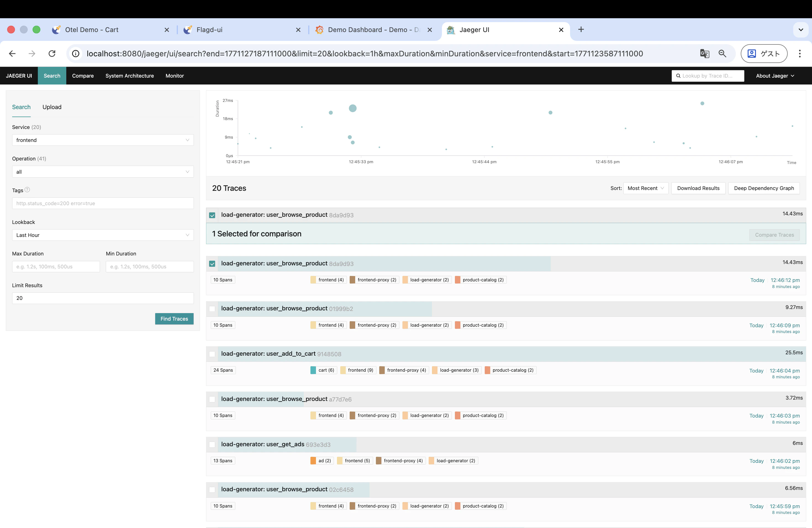Check the user_get_ads 693e3d3 trace checkbox
The image size is (812, 528).
click(212, 444)
